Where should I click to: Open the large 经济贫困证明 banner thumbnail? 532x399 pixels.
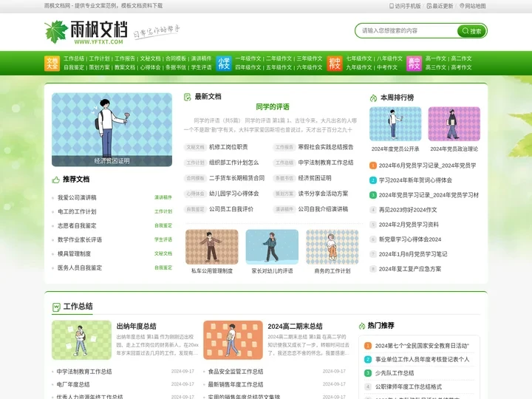pyautogui.click(x=112, y=129)
